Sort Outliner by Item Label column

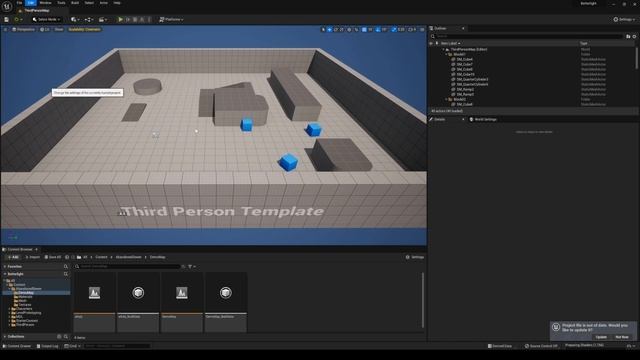(450, 43)
